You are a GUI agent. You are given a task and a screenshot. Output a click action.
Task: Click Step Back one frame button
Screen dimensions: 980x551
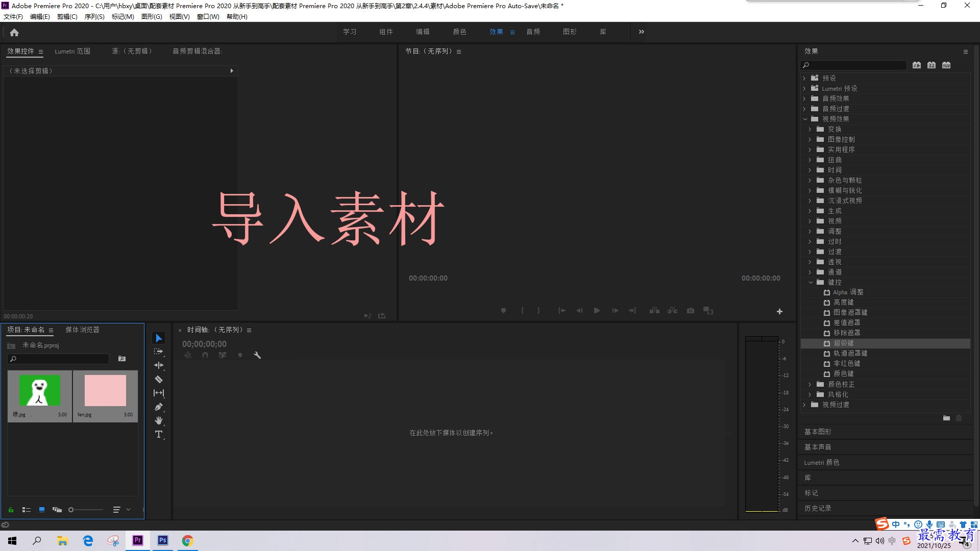click(x=579, y=311)
